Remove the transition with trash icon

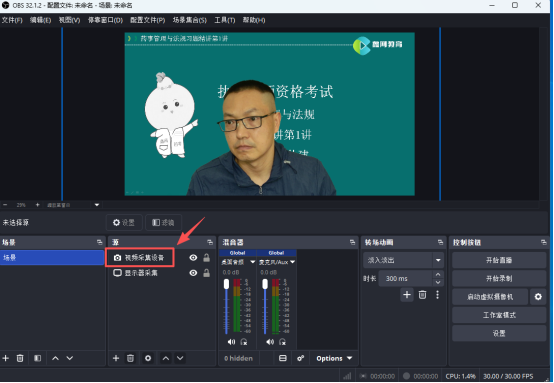[x=422, y=295]
